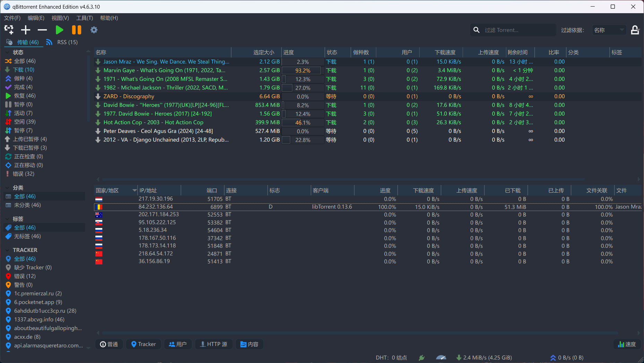644x363 pixels.
Task: Click the DHT: 0 结点 status text
Action: point(391,358)
